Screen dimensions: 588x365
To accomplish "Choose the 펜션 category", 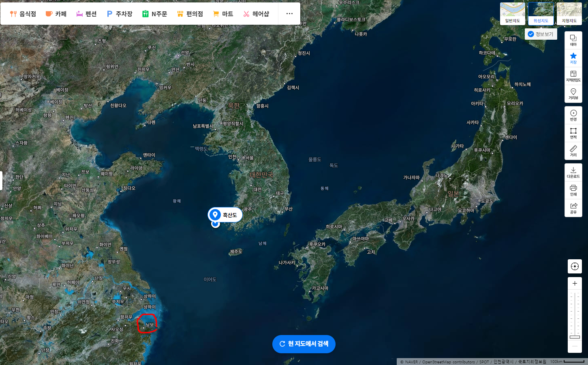I will [x=86, y=14].
